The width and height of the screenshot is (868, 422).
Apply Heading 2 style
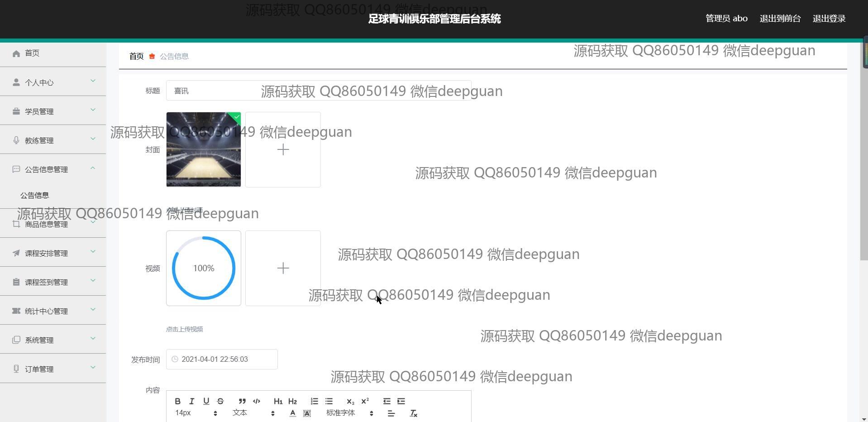pos(292,401)
